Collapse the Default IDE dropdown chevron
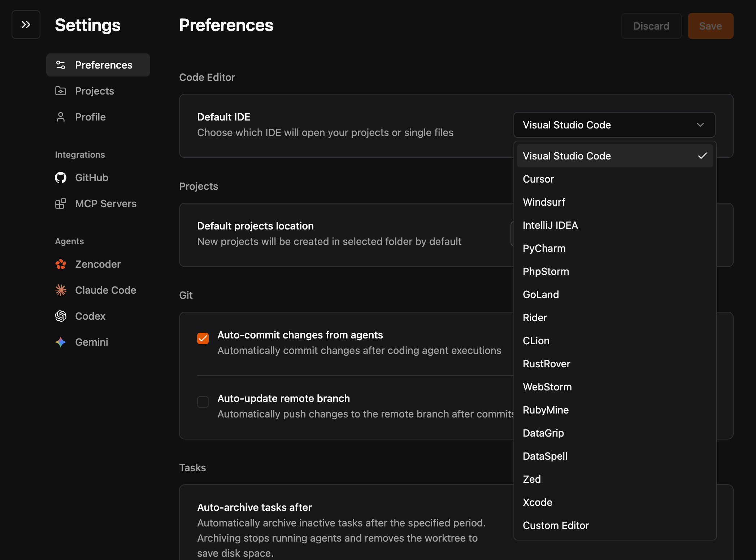 click(700, 125)
